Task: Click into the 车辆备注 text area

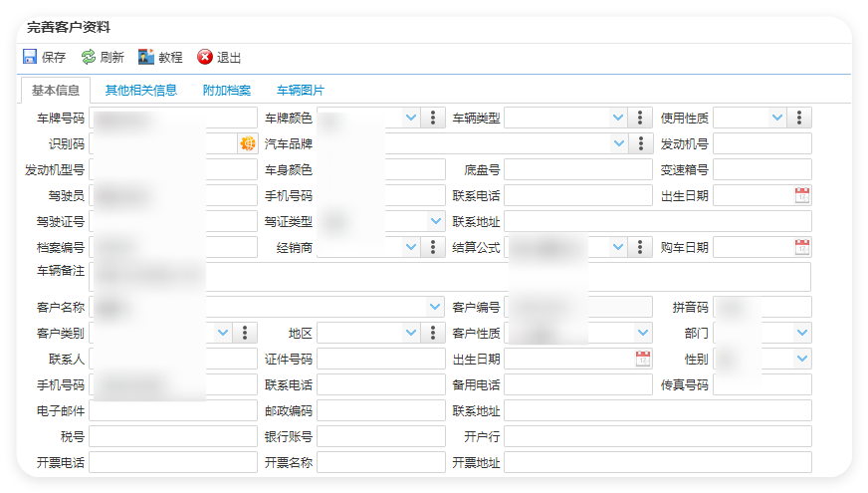Action: pyautogui.click(x=450, y=277)
